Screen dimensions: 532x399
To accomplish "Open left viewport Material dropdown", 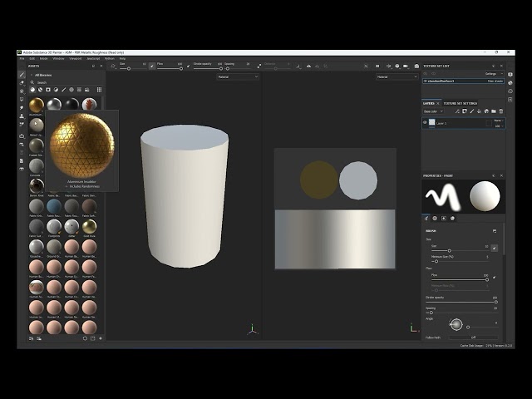I will [238, 77].
